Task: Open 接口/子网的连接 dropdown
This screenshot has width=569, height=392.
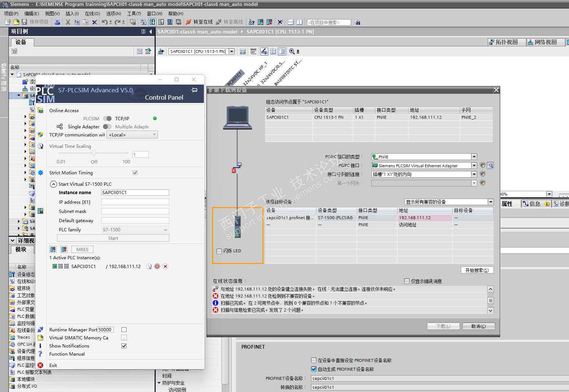Action: point(474,174)
